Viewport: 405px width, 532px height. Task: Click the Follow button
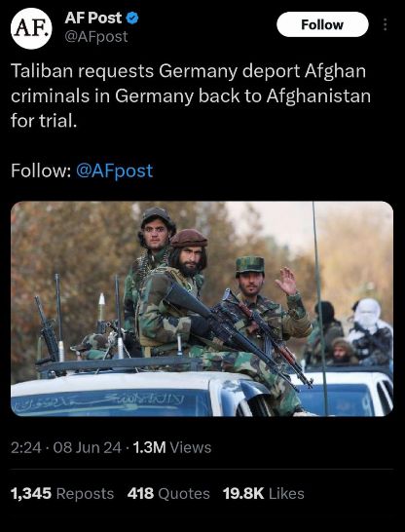tap(322, 24)
